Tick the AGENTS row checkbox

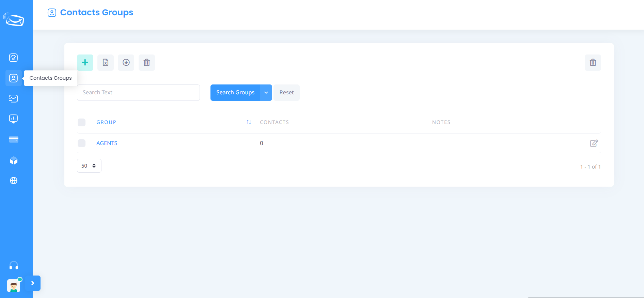(82, 143)
